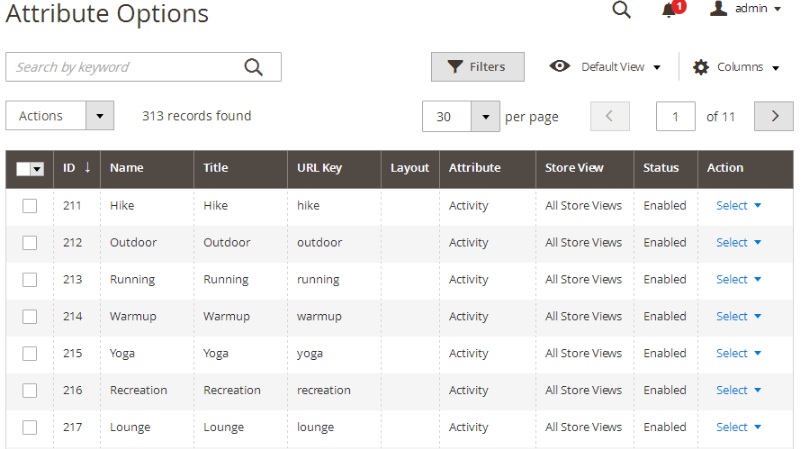
Task: Open the header select-all dropdown arrow
Action: pyautogui.click(x=37, y=169)
